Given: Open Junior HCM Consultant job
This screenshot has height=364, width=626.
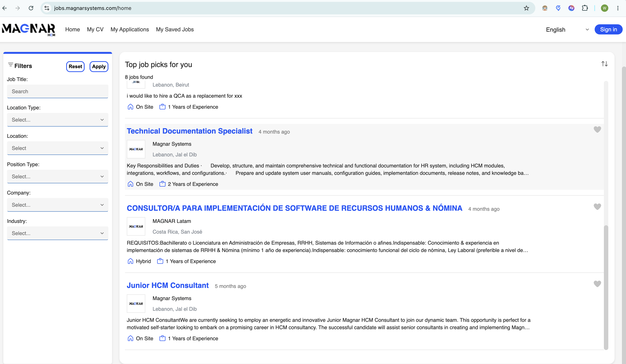Looking at the screenshot, I should [168, 285].
